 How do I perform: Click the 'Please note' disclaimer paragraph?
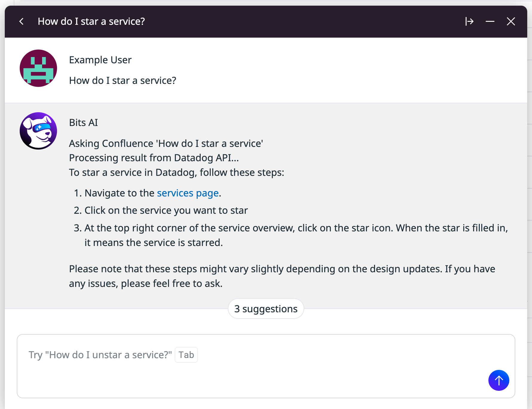282,276
